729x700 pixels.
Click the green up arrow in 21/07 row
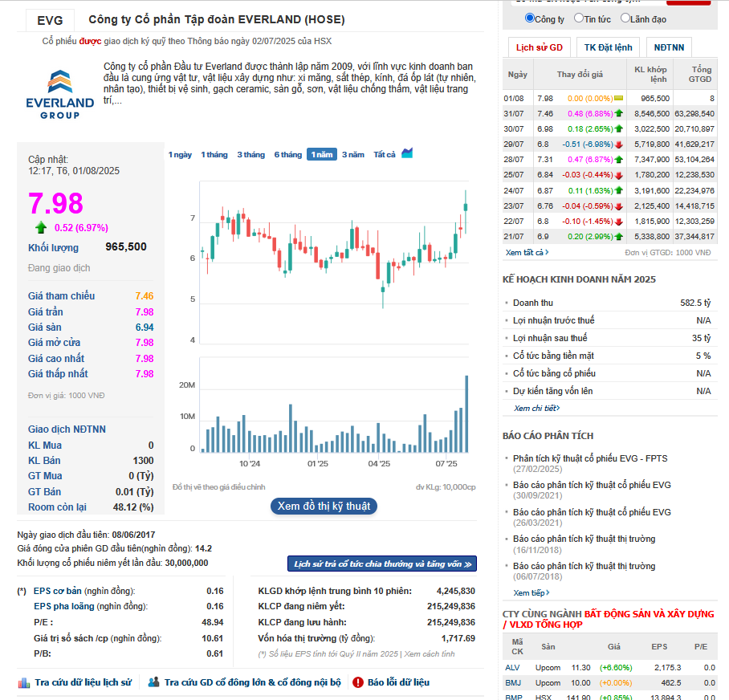pyautogui.click(x=619, y=237)
